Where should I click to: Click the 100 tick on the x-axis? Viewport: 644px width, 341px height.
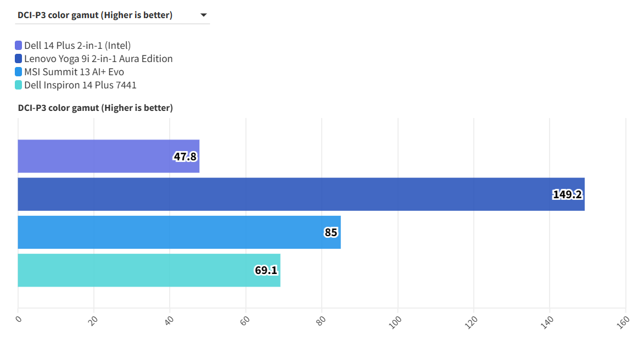point(395,322)
